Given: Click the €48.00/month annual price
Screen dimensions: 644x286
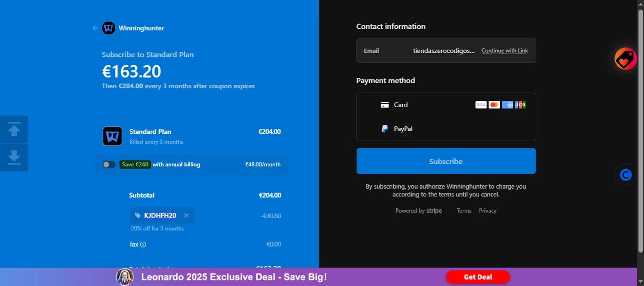Looking at the screenshot, I should pos(263,165).
